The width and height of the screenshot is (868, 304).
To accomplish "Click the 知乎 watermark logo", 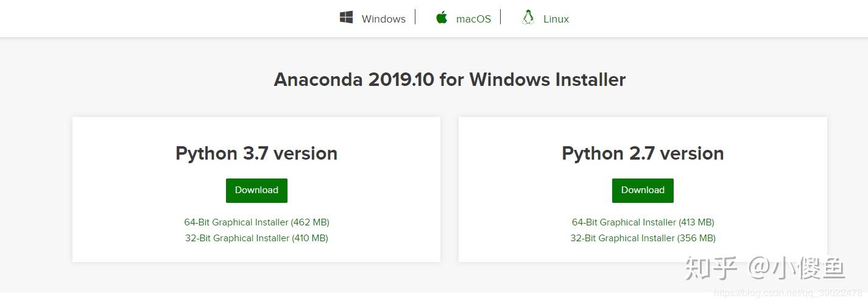I will (711, 268).
